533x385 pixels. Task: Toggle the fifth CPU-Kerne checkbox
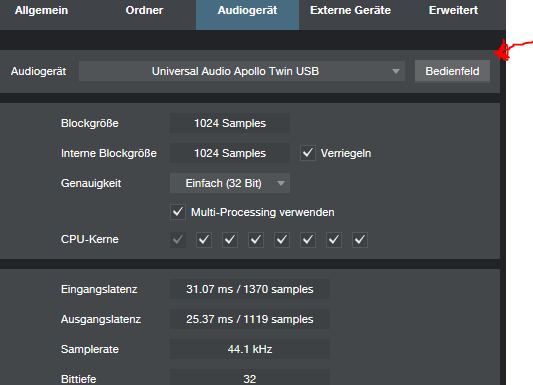coord(282,240)
